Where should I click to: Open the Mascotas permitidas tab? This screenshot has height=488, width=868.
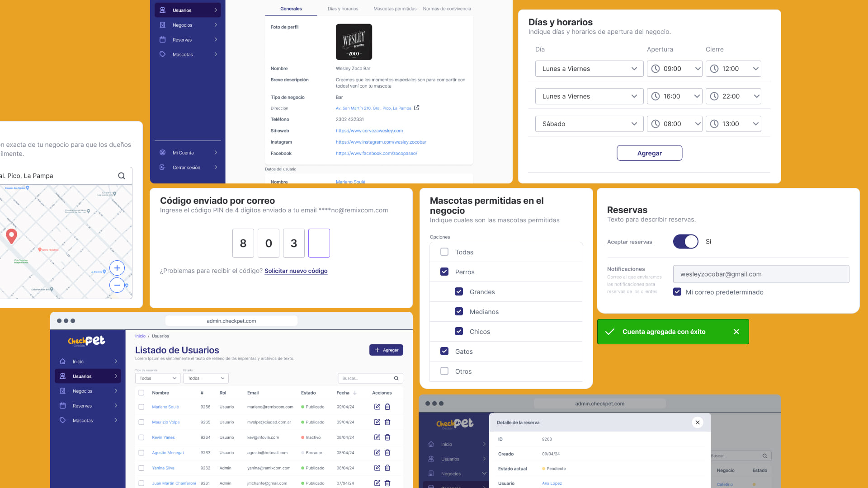coord(395,9)
